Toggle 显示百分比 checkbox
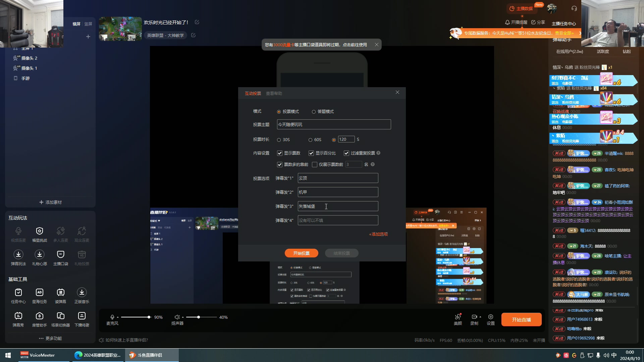Viewport: 644px width, 362px height. click(311, 153)
